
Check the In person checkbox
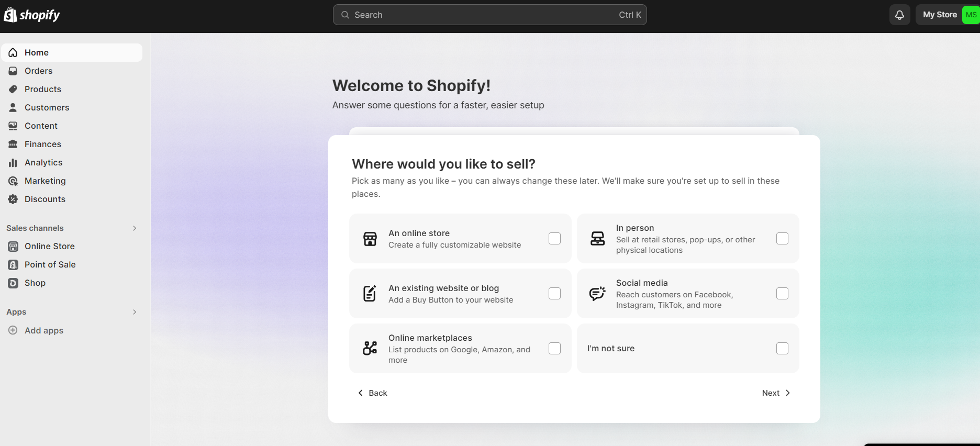coord(782,239)
